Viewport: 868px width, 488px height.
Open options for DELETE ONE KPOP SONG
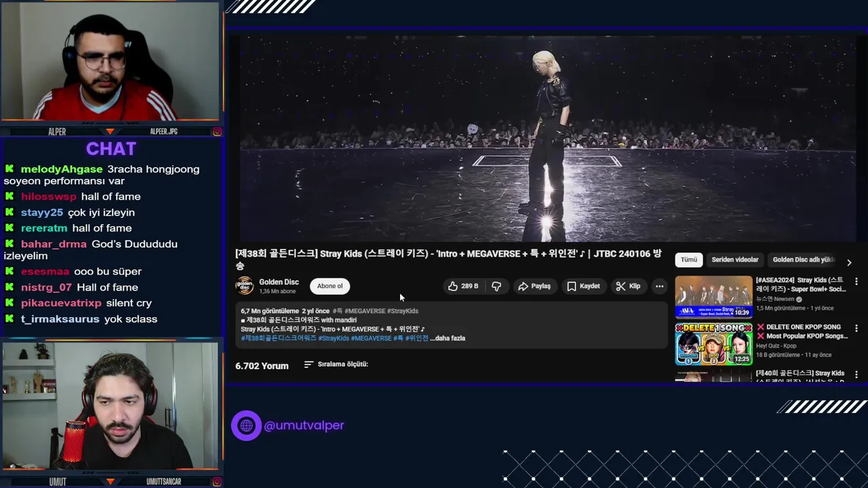856,328
